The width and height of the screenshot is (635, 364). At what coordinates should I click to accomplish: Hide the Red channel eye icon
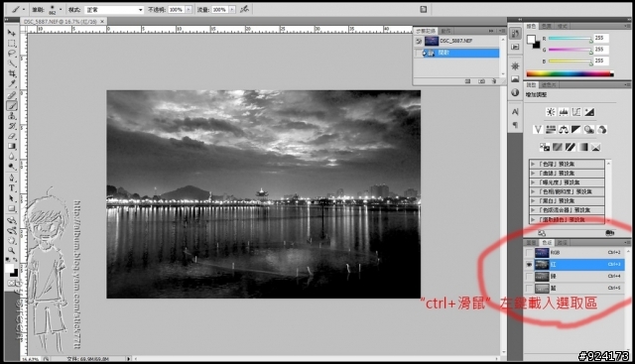(529, 265)
